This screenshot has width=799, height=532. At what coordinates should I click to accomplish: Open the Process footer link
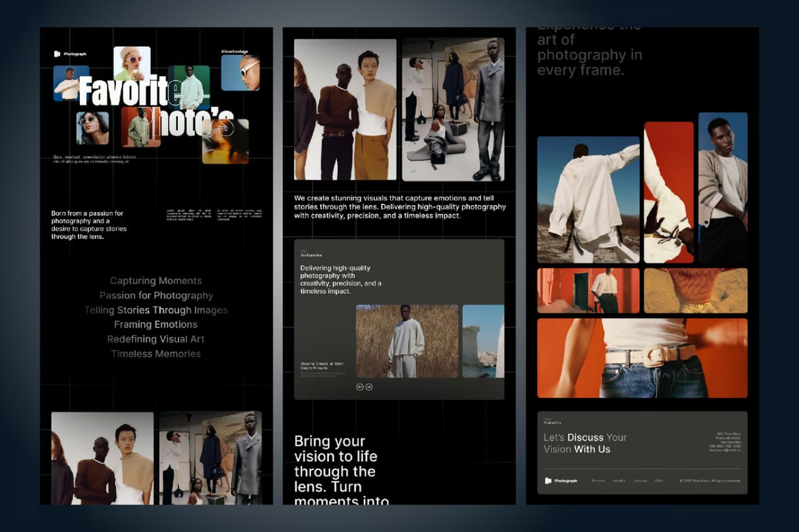click(598, 481)
